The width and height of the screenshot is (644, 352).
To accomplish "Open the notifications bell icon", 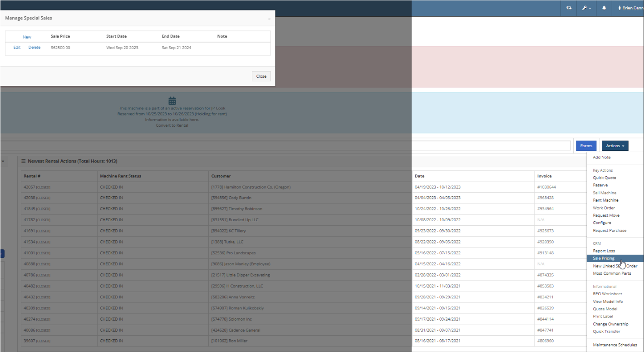I will [604, 8].
